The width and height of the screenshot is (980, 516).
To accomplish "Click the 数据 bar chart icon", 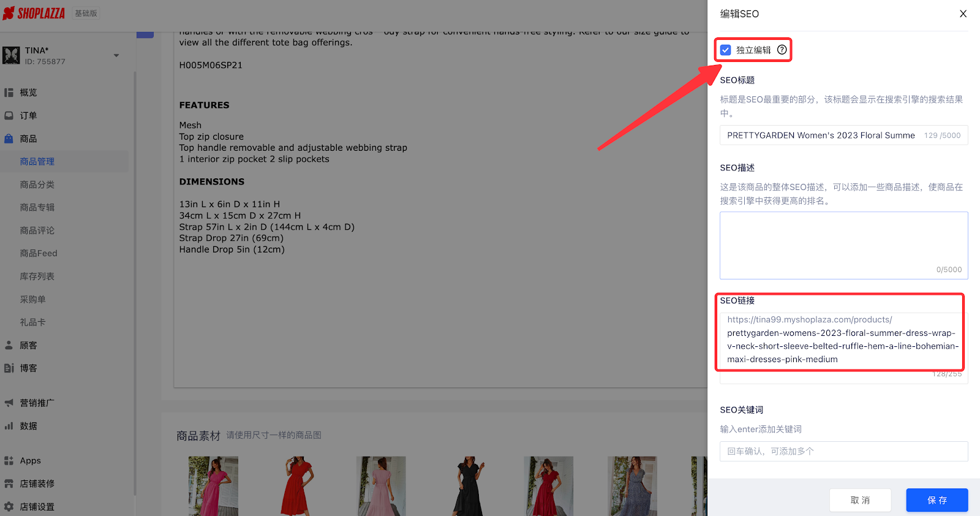I will 9,426.
